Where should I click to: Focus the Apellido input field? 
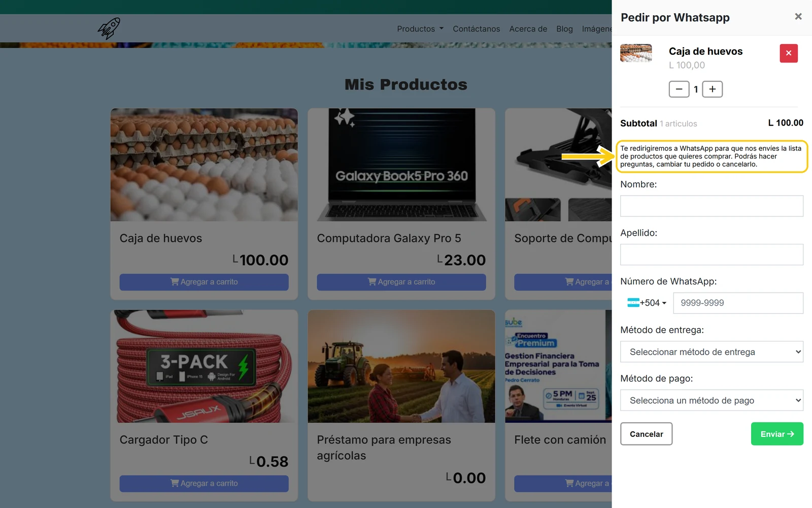tap(712, 255)
